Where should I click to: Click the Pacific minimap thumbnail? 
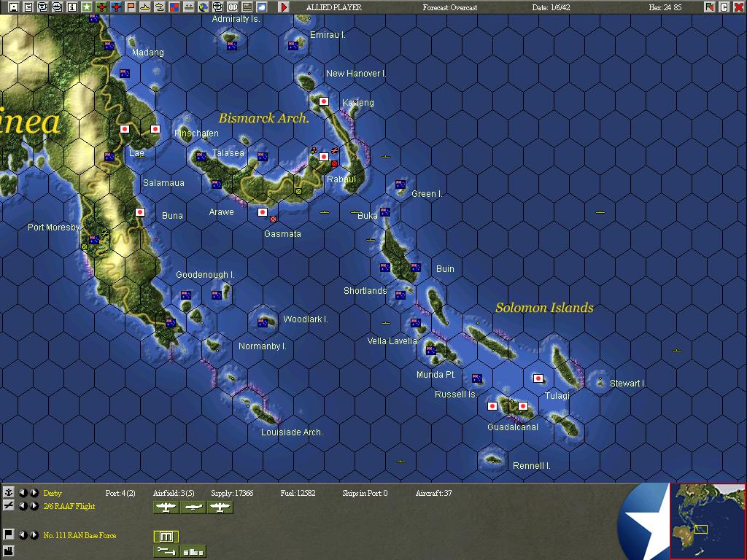[x=708, y=521]
